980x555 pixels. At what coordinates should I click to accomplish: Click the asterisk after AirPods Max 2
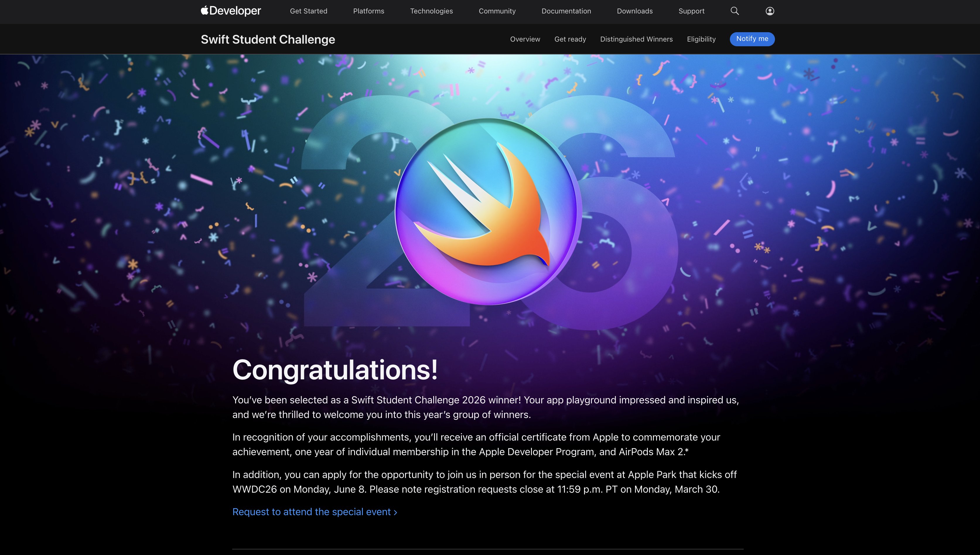click(x=687, y=450)
